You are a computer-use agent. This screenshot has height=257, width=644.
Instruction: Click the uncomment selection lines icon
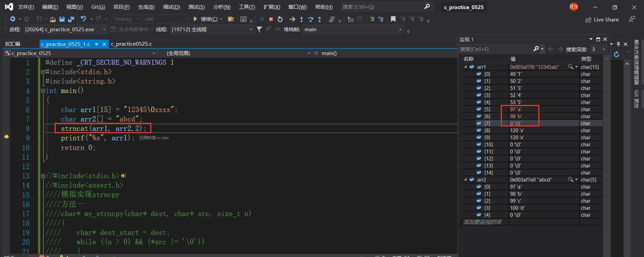point(381,19)
